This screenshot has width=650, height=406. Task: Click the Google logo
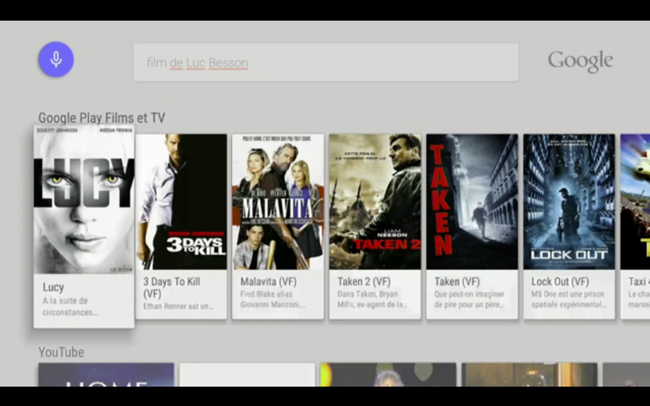(580, 61)
